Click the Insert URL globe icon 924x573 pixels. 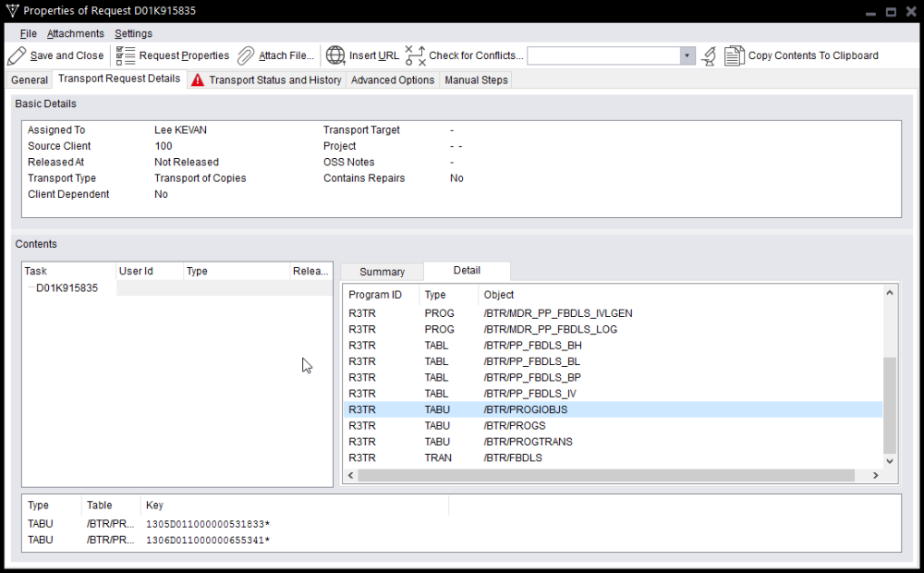tap(335, 55)
